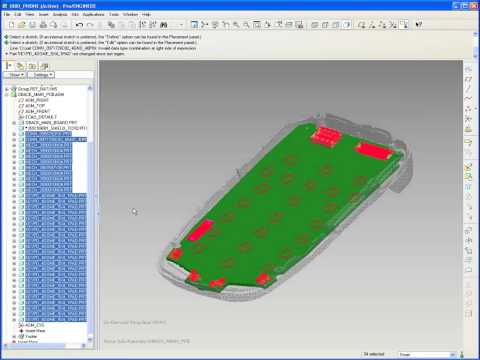Click the highlighted Repaint screen icon

coord(194,24)
